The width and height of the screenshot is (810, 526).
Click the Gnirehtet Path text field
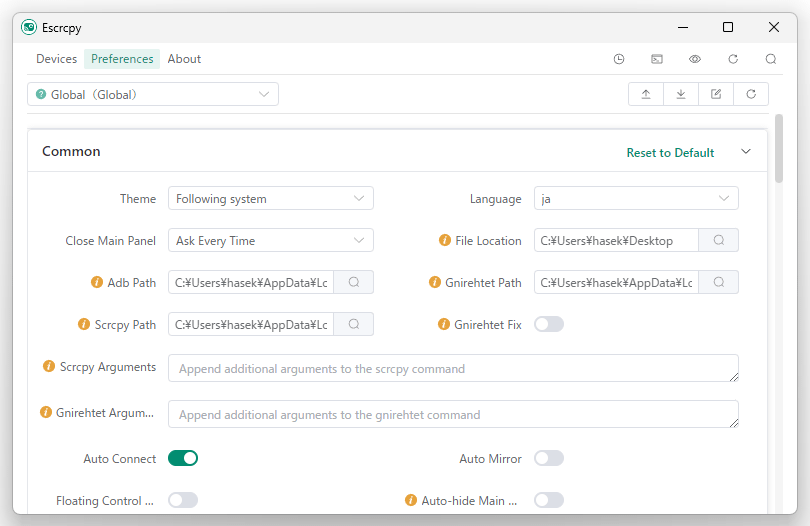point(616,282)
